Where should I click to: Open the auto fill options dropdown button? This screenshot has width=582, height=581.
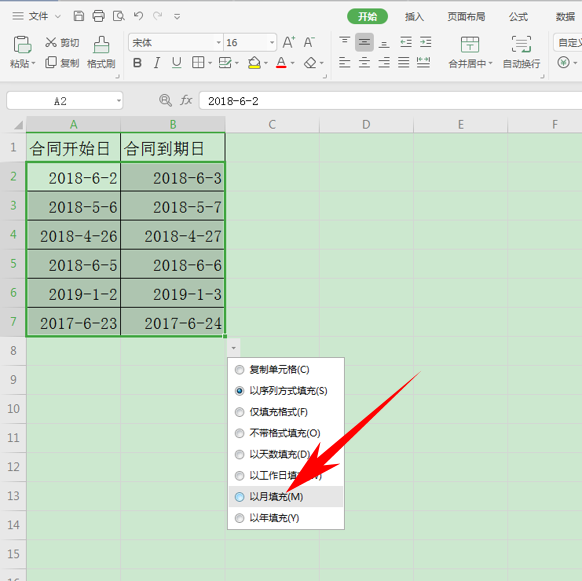(233, 348)
